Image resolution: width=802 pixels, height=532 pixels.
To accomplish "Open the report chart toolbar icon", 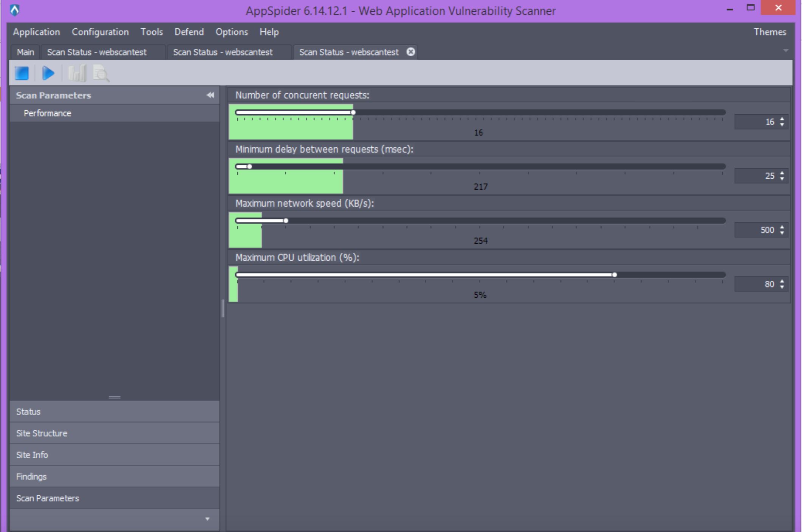I will (77, 73).
